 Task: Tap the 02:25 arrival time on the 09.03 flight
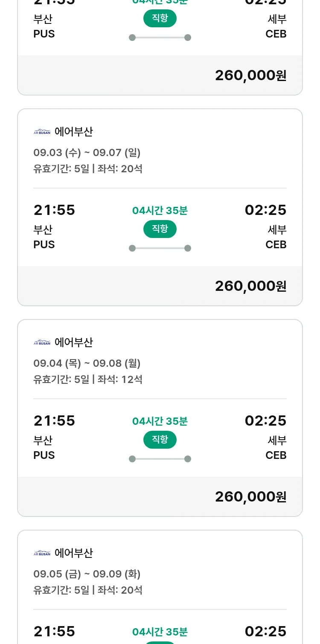tap(265, 210)
